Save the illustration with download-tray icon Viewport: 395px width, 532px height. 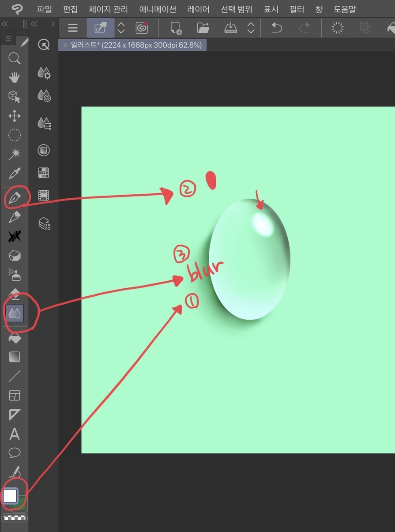[230, 28]
